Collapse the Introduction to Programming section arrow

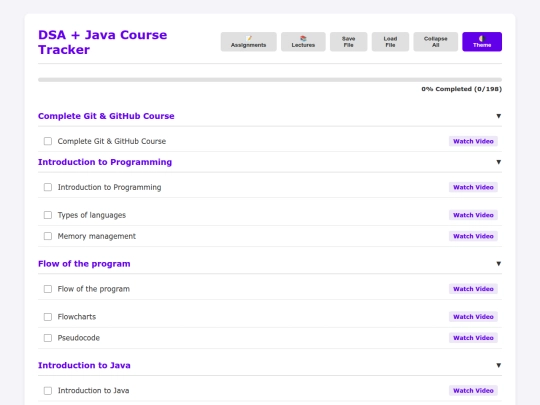[498, 162]
